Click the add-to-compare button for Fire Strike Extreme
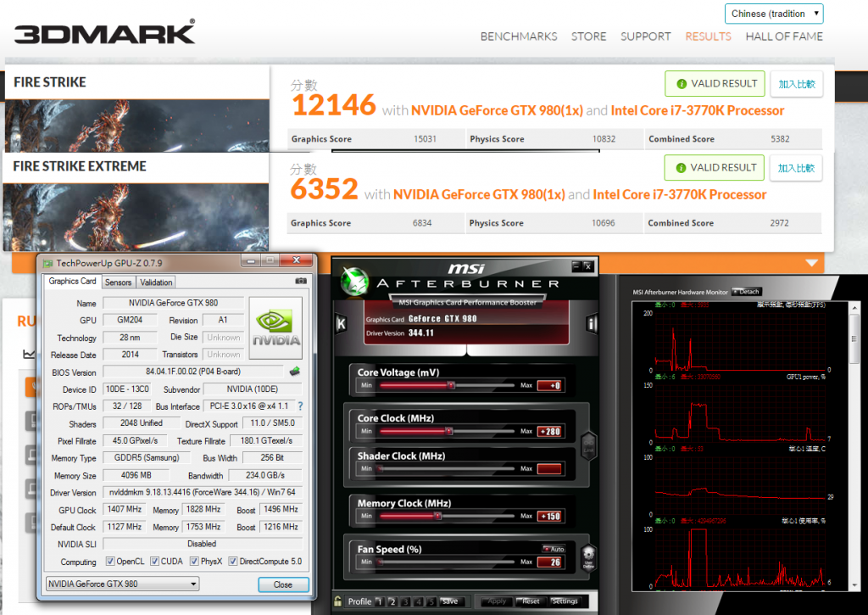868x615 pixels. 796,169
